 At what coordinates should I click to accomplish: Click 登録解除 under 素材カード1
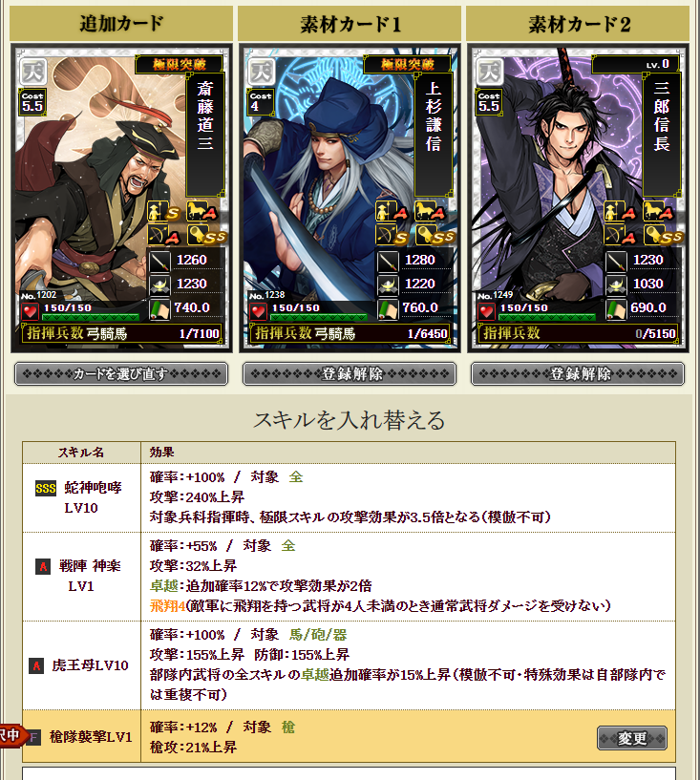[350, 374]
